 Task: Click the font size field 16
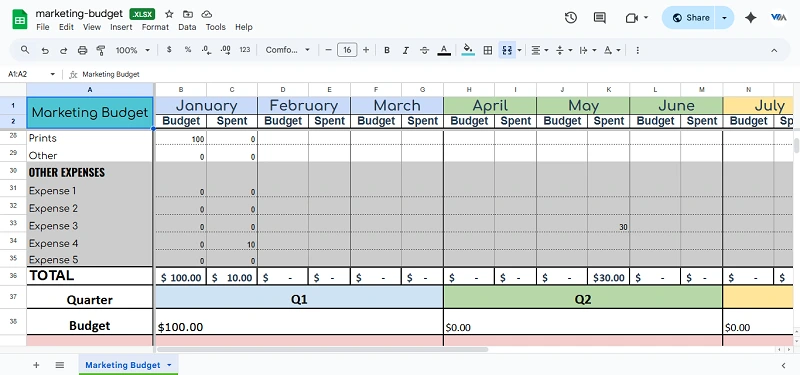point(347,50)
